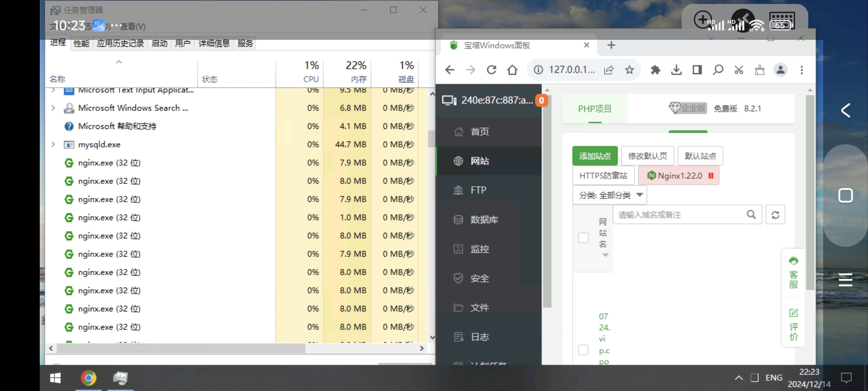
Task: Click 修改默认认 (Modify Default) button
Action: [647, 156]
